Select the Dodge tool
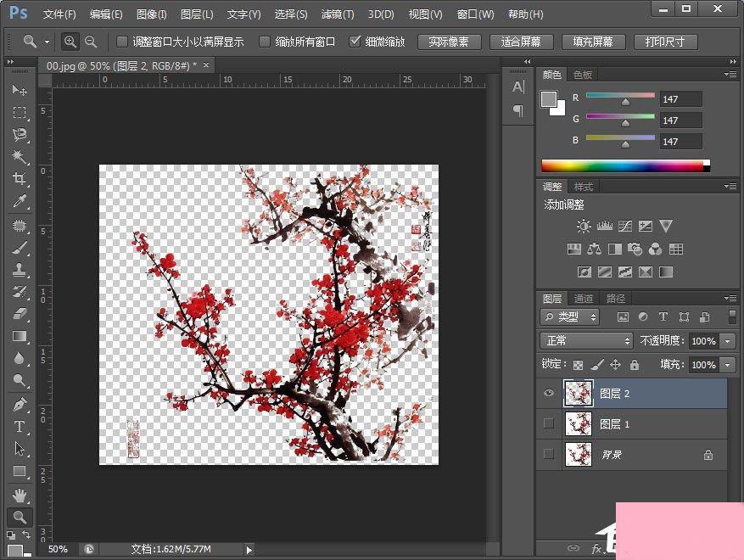 19,380
